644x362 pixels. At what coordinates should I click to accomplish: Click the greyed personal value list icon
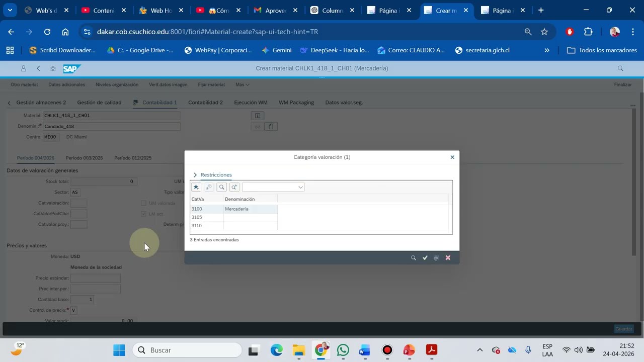pyautogui.click(x=209, y=187)
